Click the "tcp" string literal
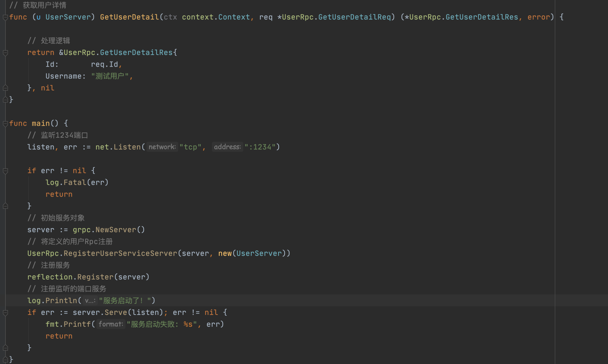This screenshot has height=364, width=608. pos(190,147)
